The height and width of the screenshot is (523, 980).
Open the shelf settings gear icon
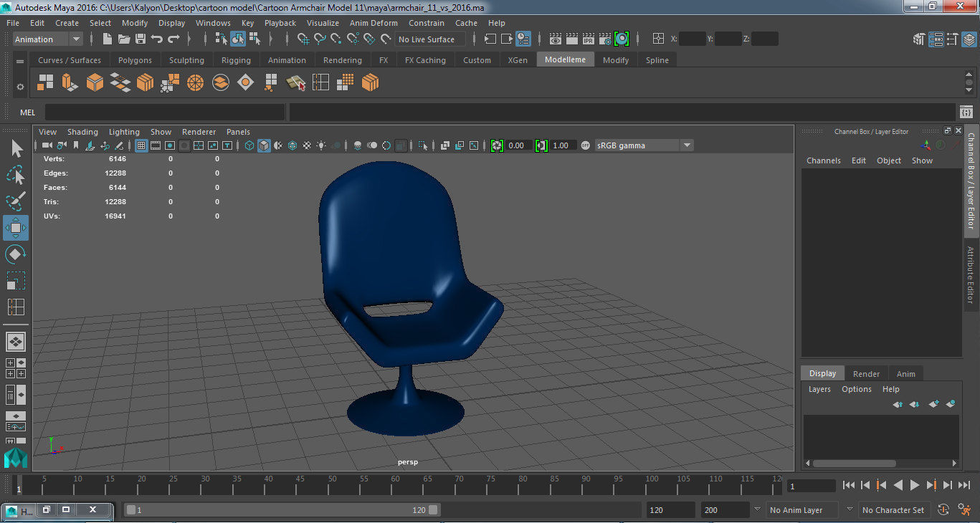(20, 87)
